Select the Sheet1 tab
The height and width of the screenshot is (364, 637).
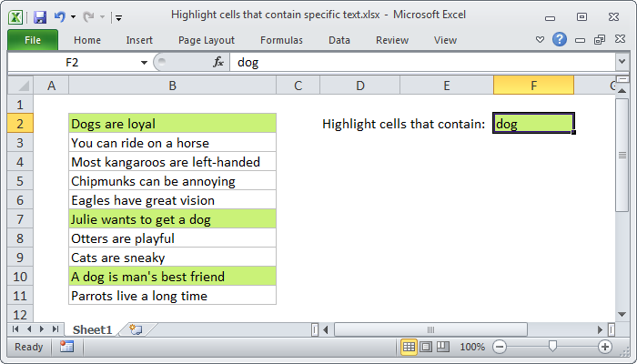pyautogui.click(x=92, y=329)
